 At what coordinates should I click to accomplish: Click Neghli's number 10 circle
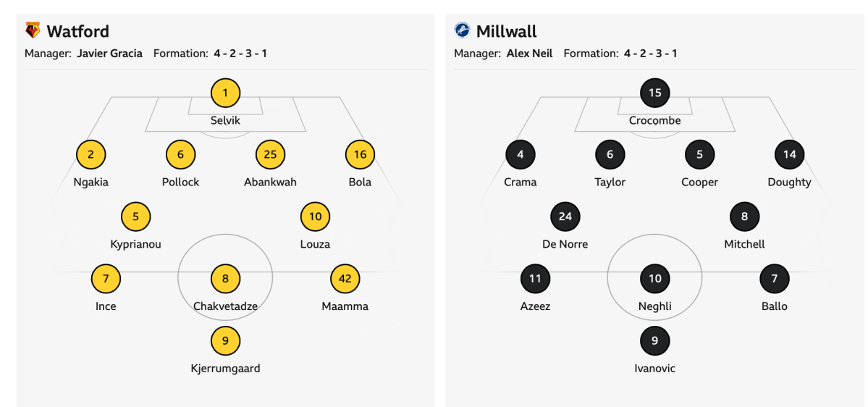click(655, 278)
